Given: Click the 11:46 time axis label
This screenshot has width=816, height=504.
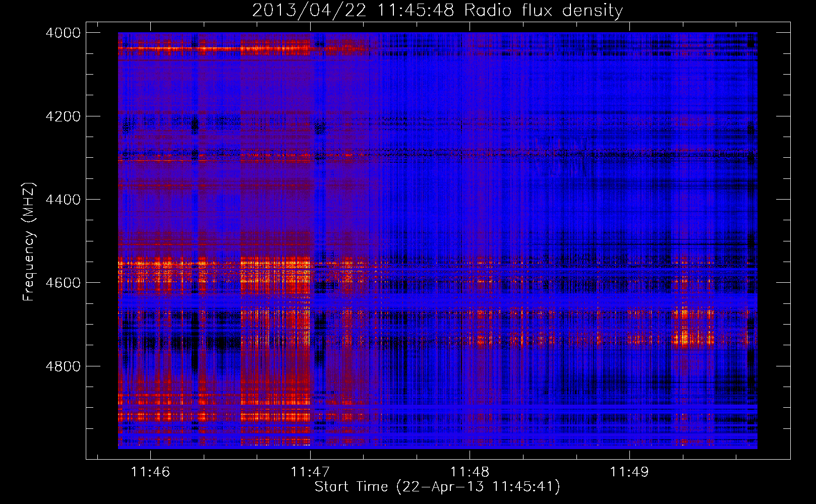Looking at the screenshot, I should pyautogui.click(x=150, y=472).
